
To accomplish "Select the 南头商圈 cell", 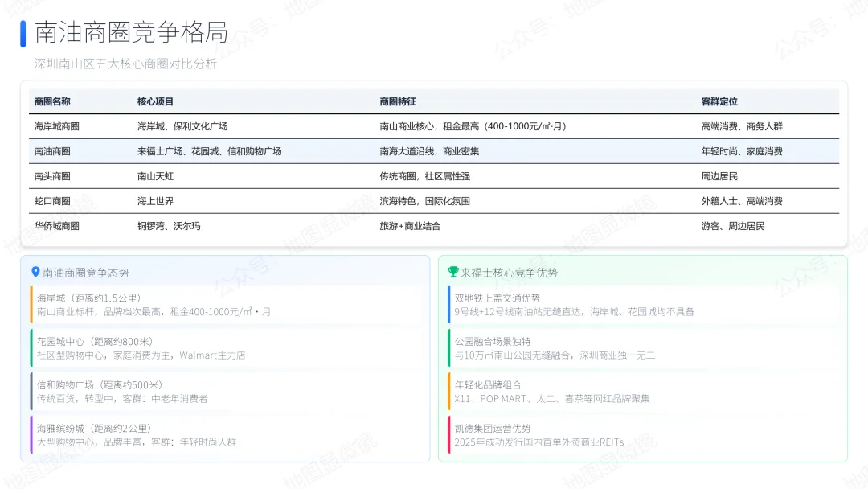I will pos(52,176).
